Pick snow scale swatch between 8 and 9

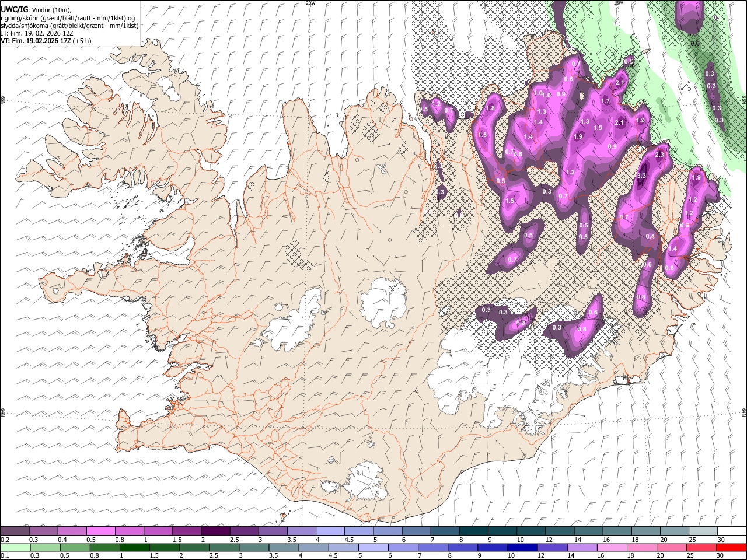coord(473,531)
